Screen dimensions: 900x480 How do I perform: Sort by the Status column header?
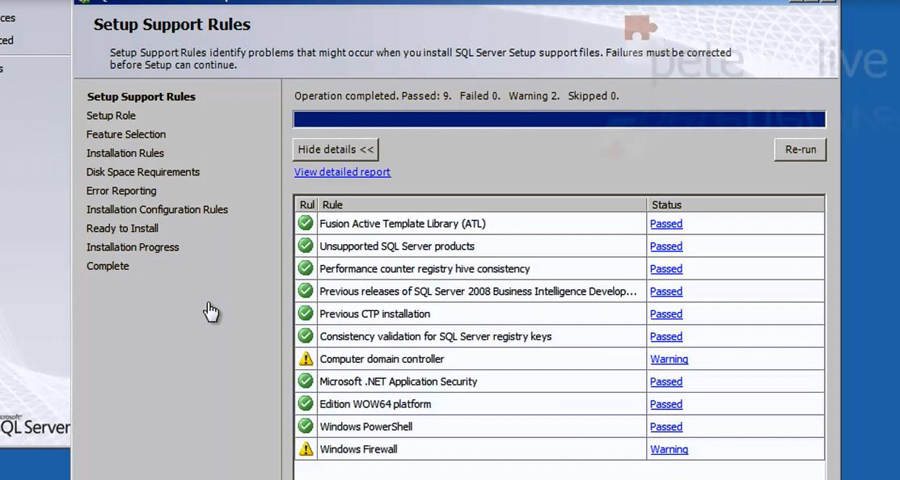click(x=735, y=204)
